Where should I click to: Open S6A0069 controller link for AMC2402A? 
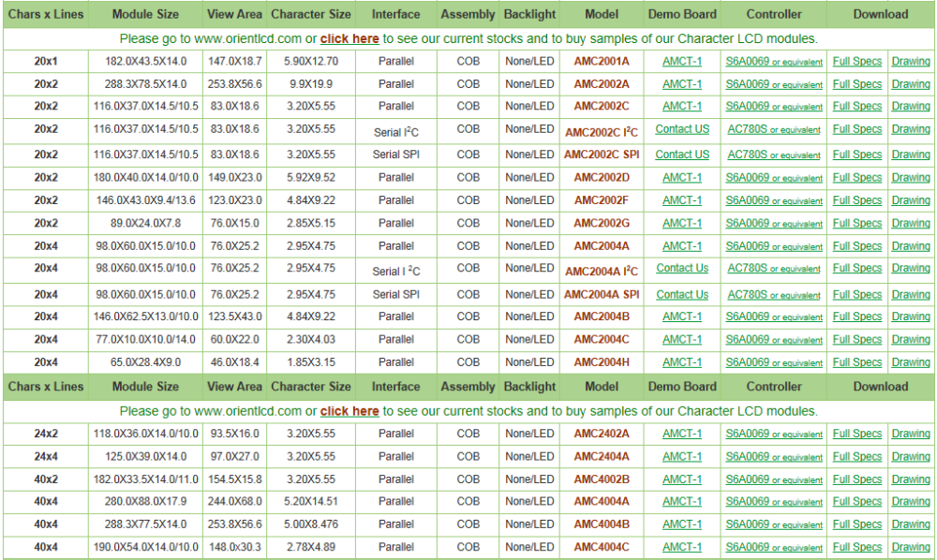tap(774, 434)
